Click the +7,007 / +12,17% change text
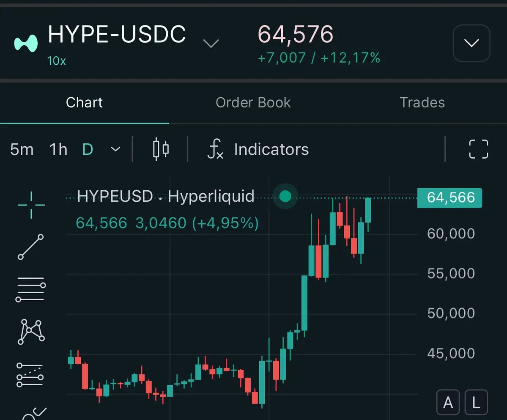This screenshot has height=420, width=507. click(319, 58)
